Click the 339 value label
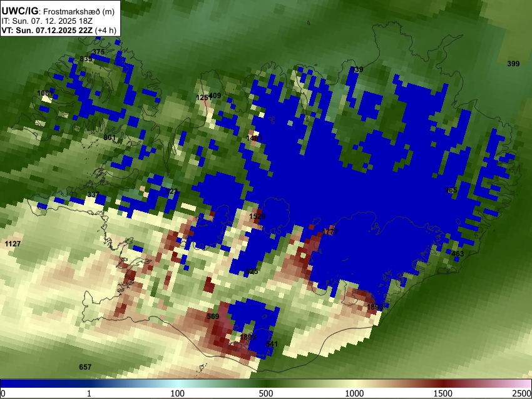Viewport: 532px width, 399px height. pyautogui.click(x=357, y=69)
